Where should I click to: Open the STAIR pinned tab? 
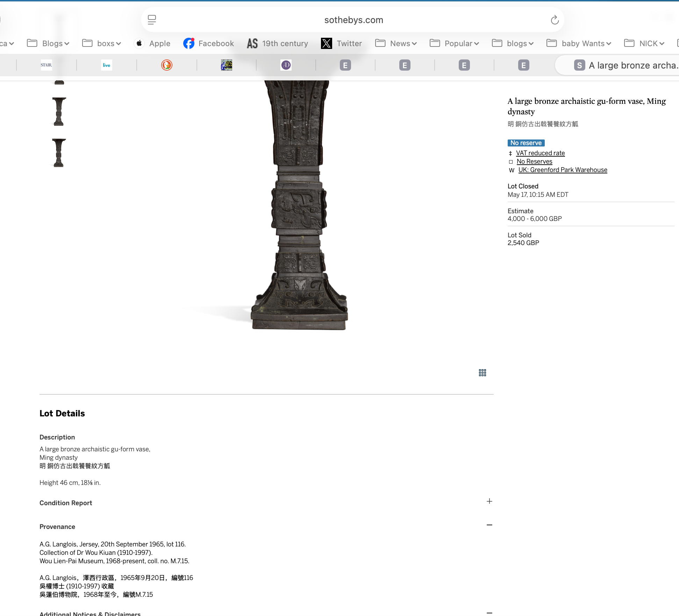click(x=46, y=65)
